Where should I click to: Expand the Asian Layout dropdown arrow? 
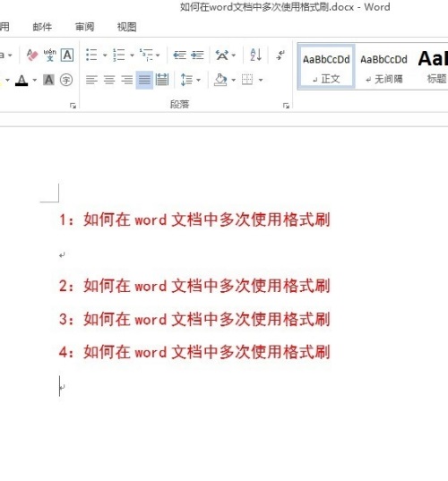(x=234, y=56)
